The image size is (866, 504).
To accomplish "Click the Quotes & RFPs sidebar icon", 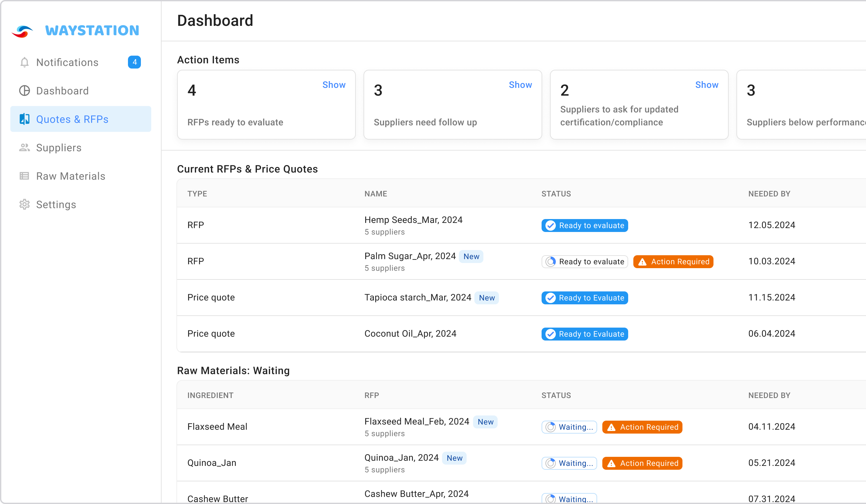I will 25,119.
